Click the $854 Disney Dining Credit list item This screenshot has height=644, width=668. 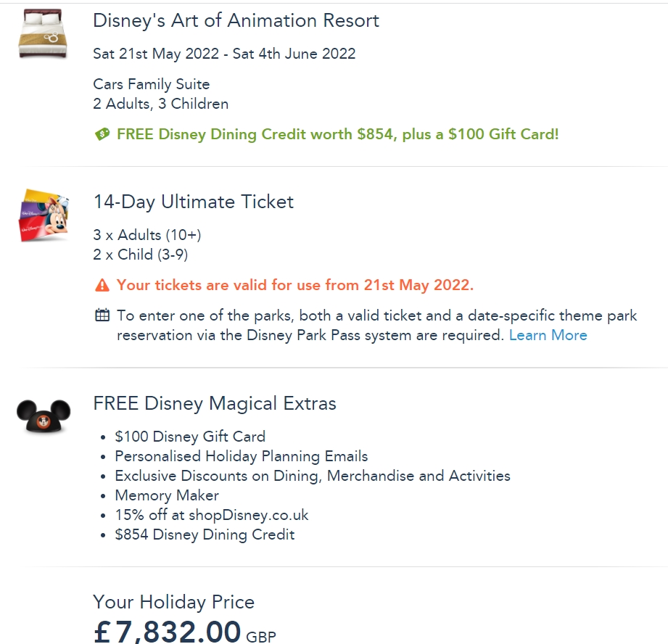205,534
